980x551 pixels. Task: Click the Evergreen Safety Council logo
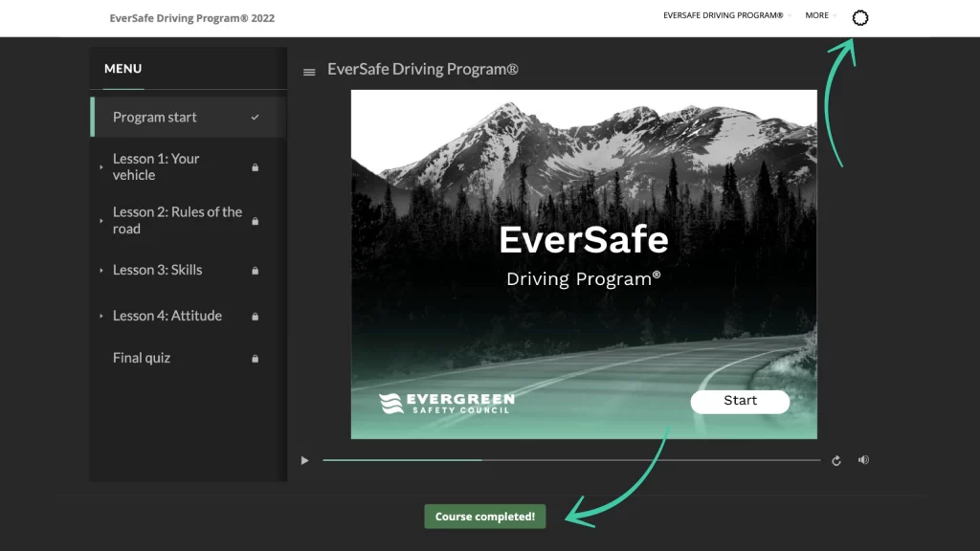click(447, 404)
